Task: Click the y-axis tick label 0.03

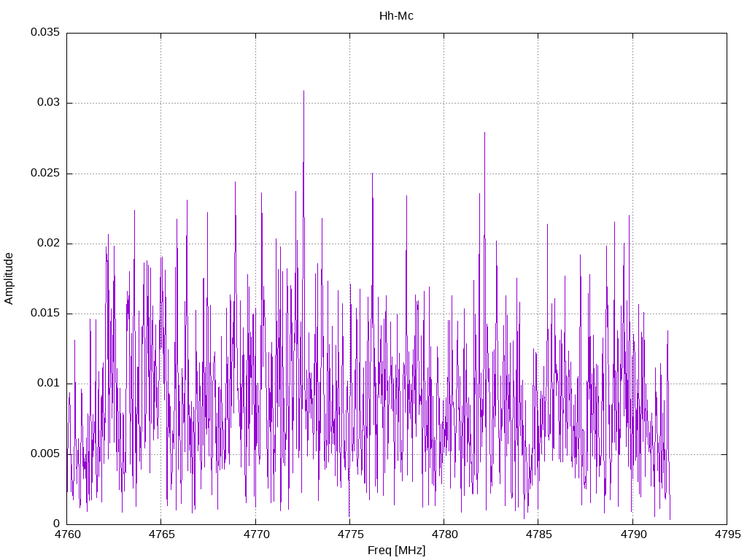Action: tap(49, 102)
